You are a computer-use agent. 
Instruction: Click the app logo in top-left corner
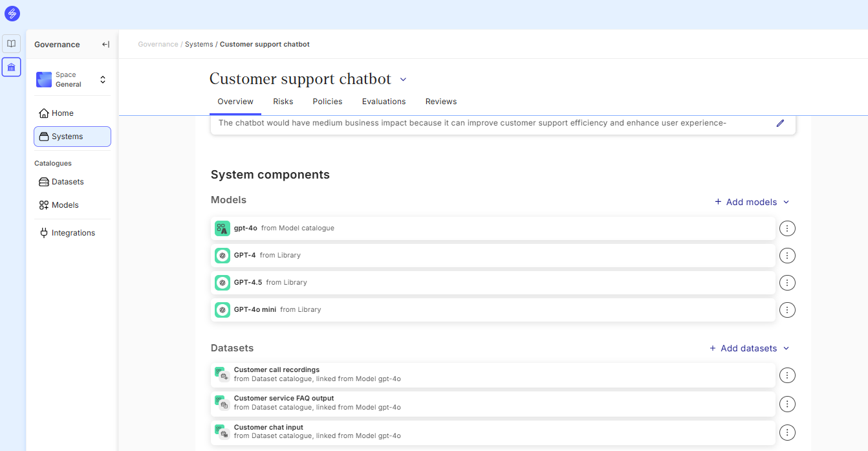(12, 13)
